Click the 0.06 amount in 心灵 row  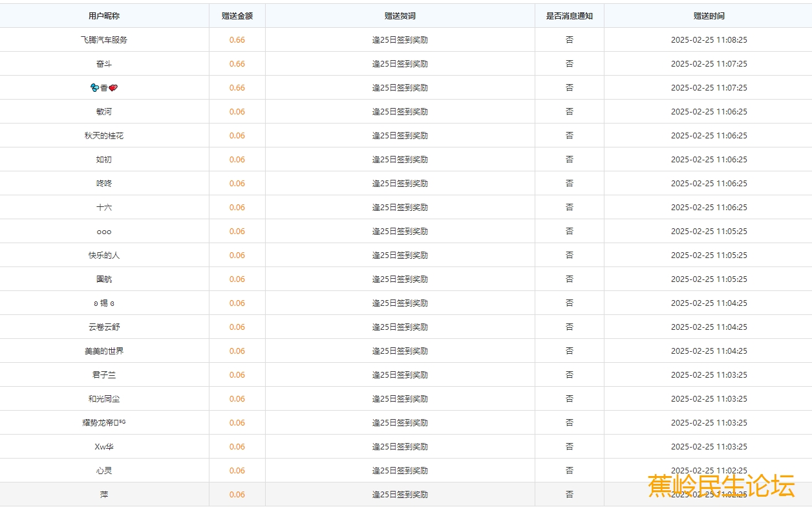tap(237, 471)
